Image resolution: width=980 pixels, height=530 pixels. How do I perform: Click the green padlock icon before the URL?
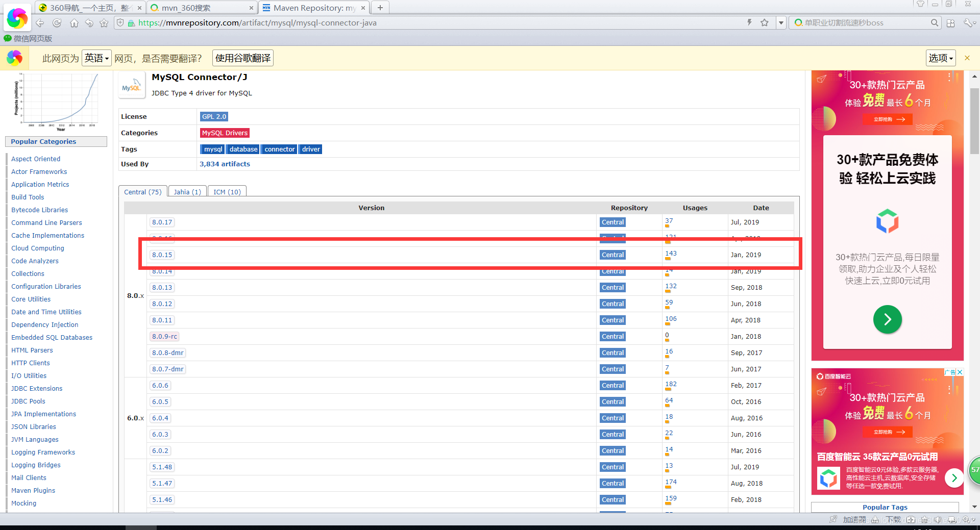131,23
